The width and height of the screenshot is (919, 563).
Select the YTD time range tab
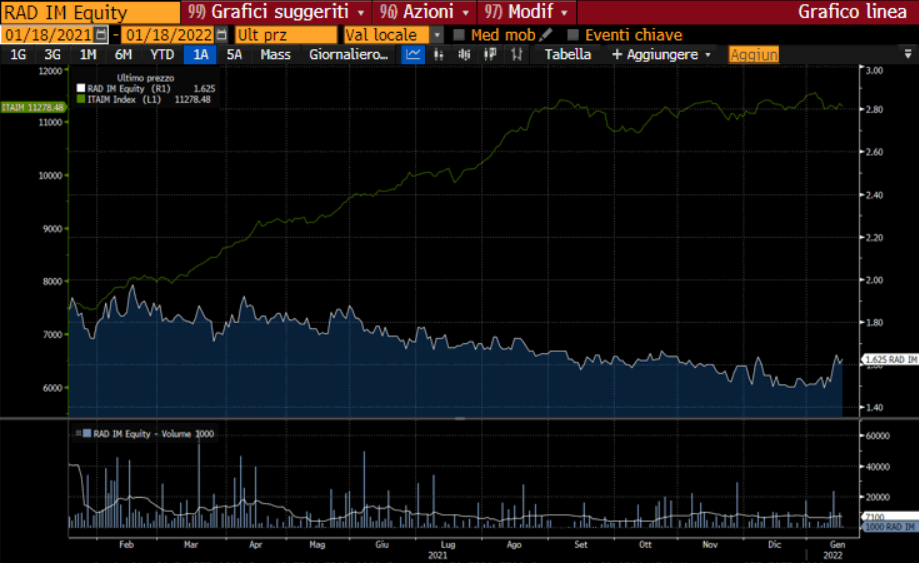pos(162,54)
